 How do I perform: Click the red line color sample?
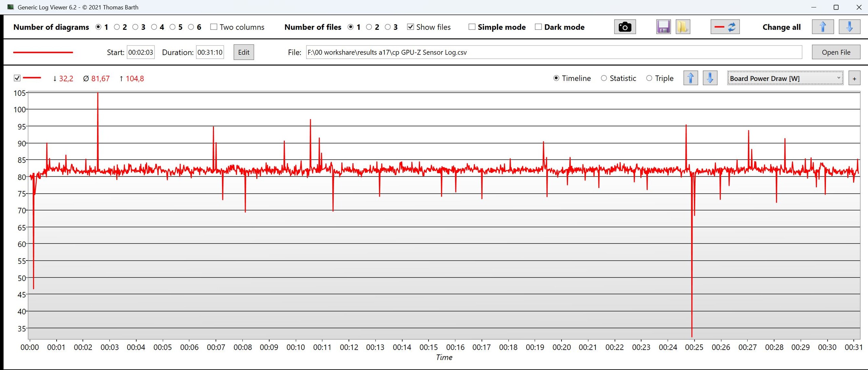[x=43, y=52]
